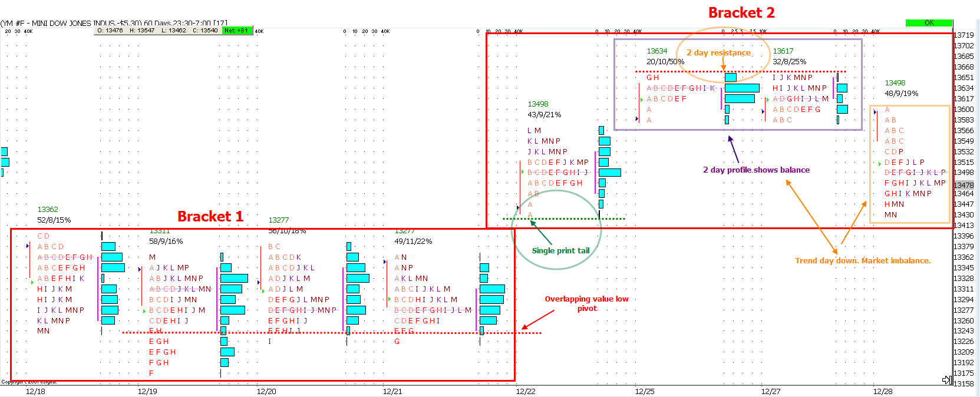
Task: Click the 12/28 date label
Action: (883, 391)
